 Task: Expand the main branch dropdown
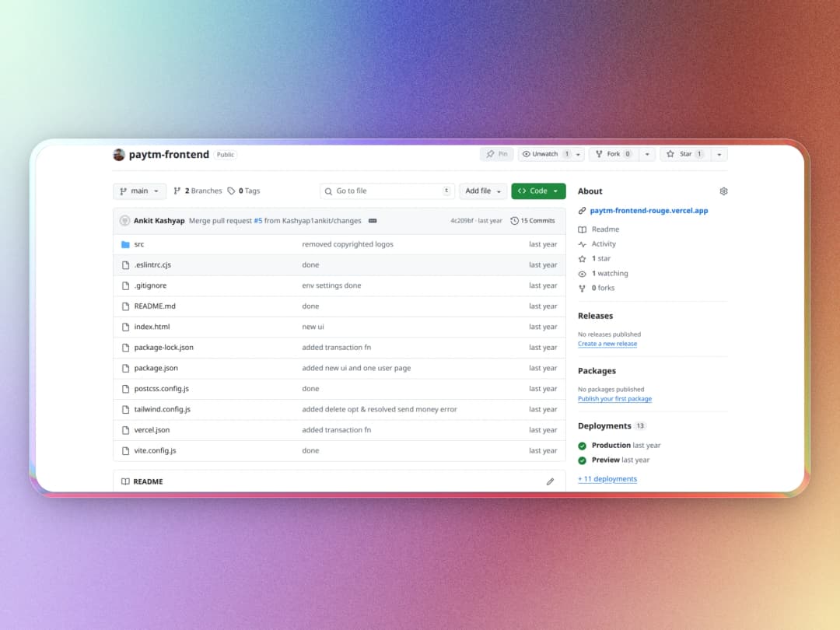(139, 191)
